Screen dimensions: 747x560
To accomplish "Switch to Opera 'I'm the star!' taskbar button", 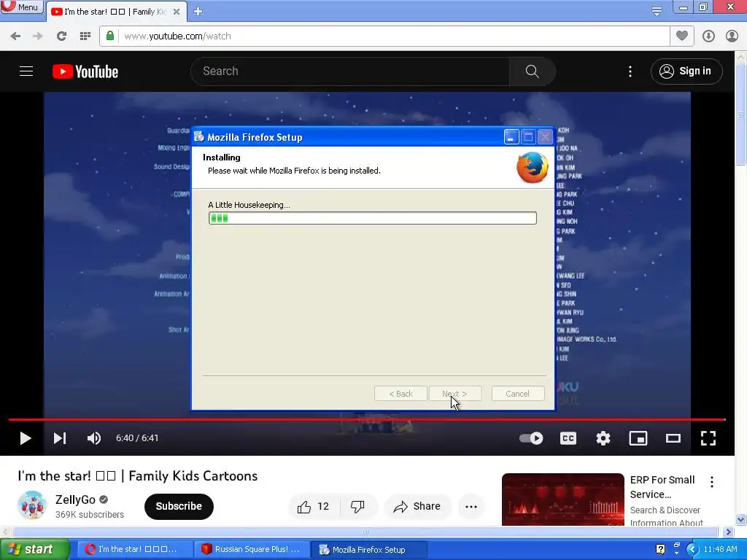I will pos(135,550).
